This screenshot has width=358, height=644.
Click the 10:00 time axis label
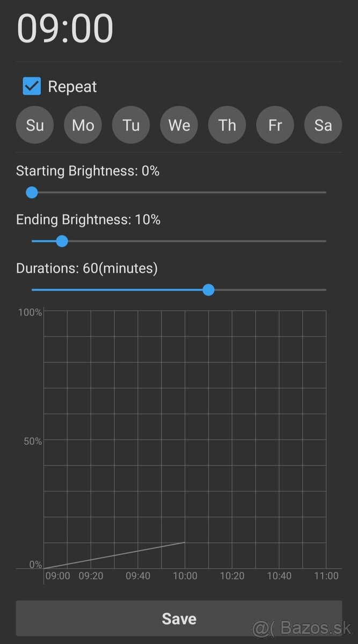[185, 576]
